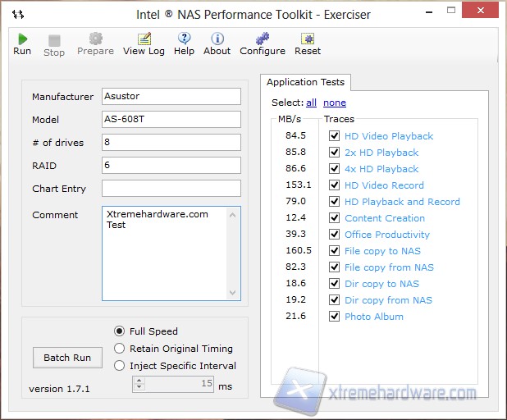Click the Batch Run button
The width and height of the screenshot is (507, 420).
pyautogui.click(x=67, y=358)
